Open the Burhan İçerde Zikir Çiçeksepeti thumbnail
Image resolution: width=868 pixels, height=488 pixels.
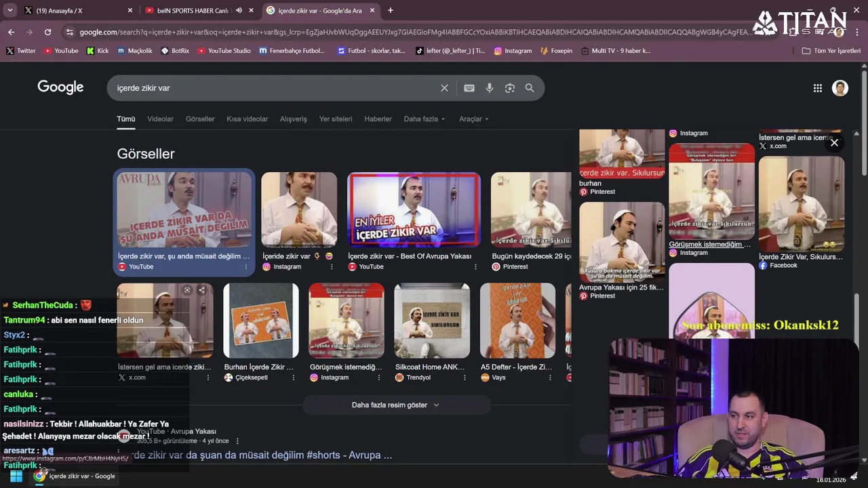click(x=261, y=321)
